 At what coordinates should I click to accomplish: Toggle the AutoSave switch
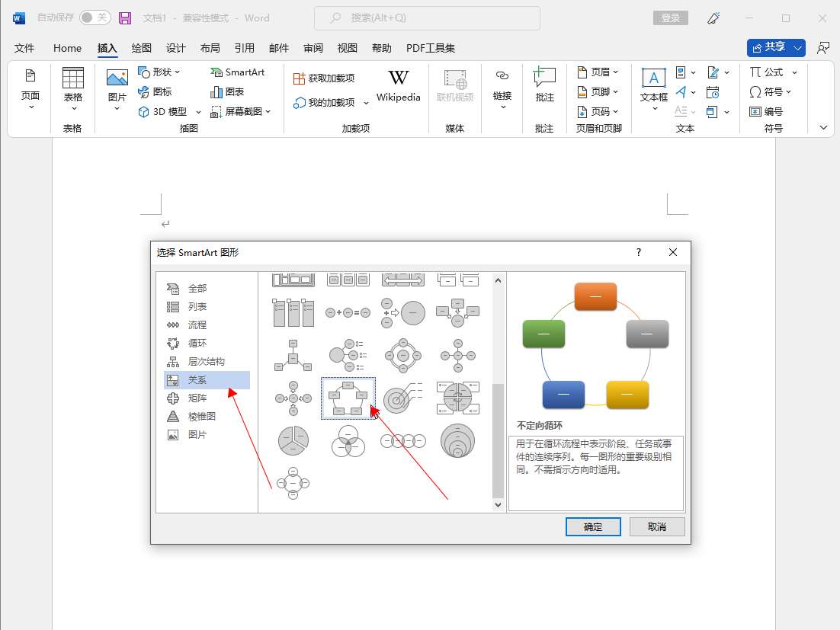pos(95,18)
